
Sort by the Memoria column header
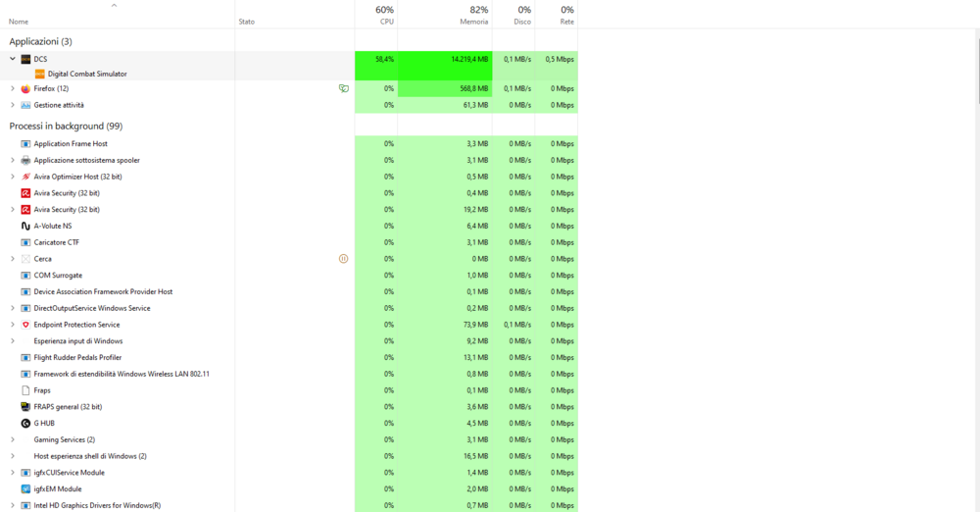tap(445, 15)
